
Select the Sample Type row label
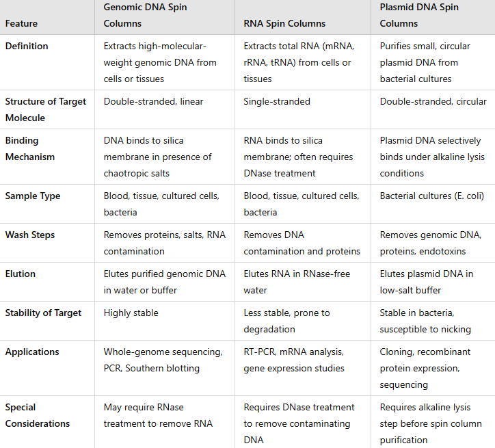point(33,196)
